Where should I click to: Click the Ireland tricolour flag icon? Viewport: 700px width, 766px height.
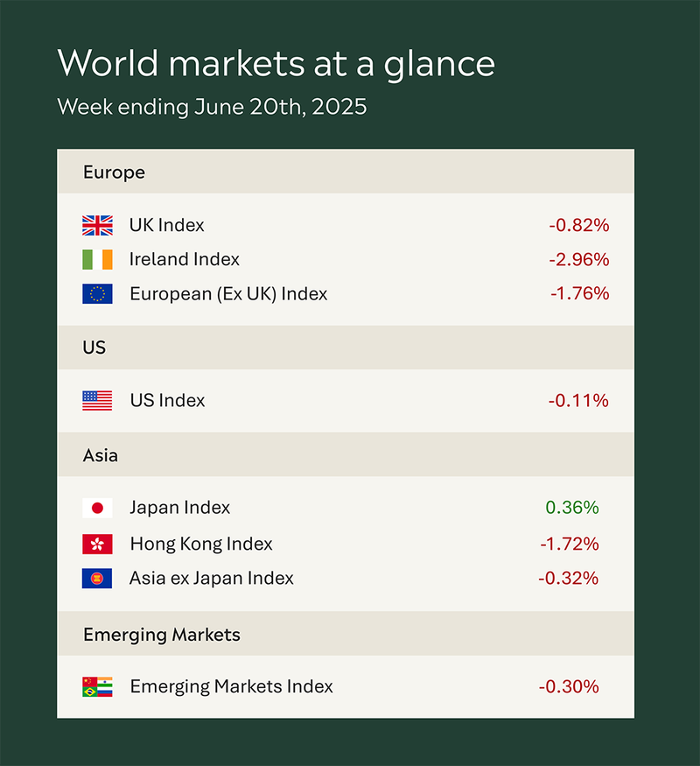click(x=97, y=259)
